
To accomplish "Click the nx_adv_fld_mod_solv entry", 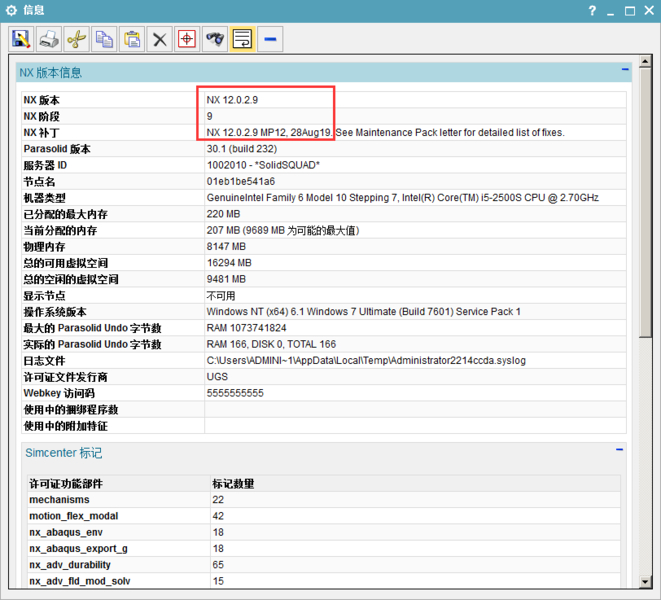I will [79, 581].
